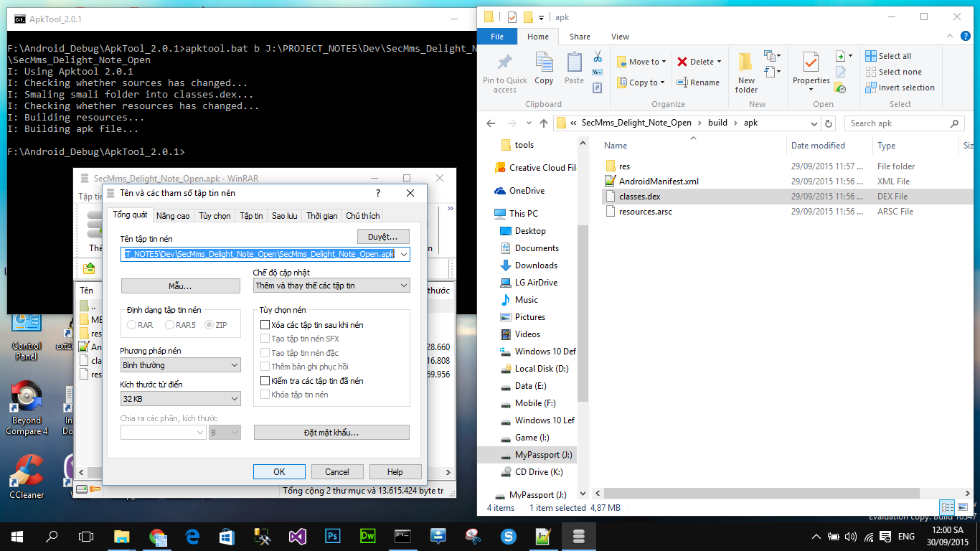
Task: Switch to the 'Nâng cao' tab
Action: click(x=173, y=216)
